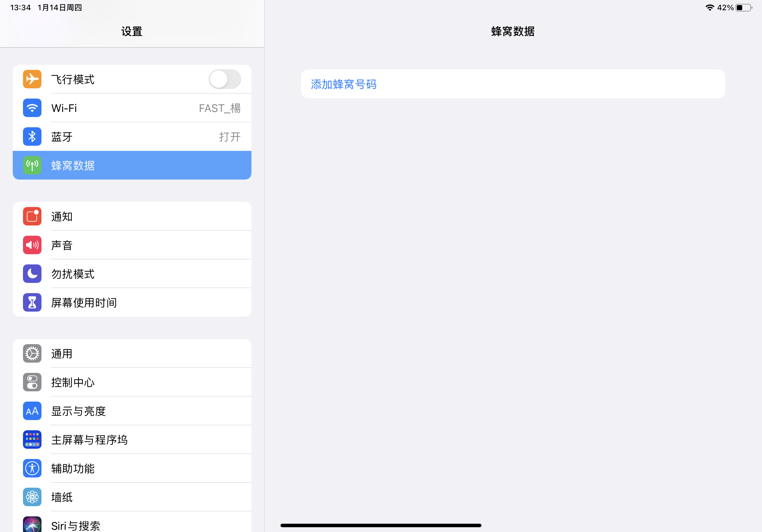Tap the sounds (声音) speaker icon
The height and width of the screenshot is (532, 762).
click(x=32, y=245)
